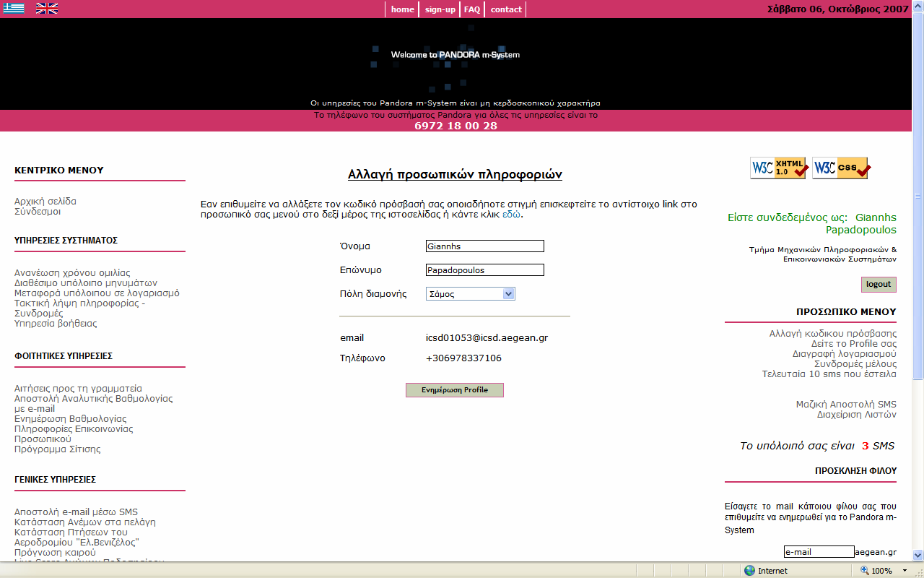Open Υπηρεσία βοήθειας link
This screenshot has width=924, height=578.
pos(56,324)
